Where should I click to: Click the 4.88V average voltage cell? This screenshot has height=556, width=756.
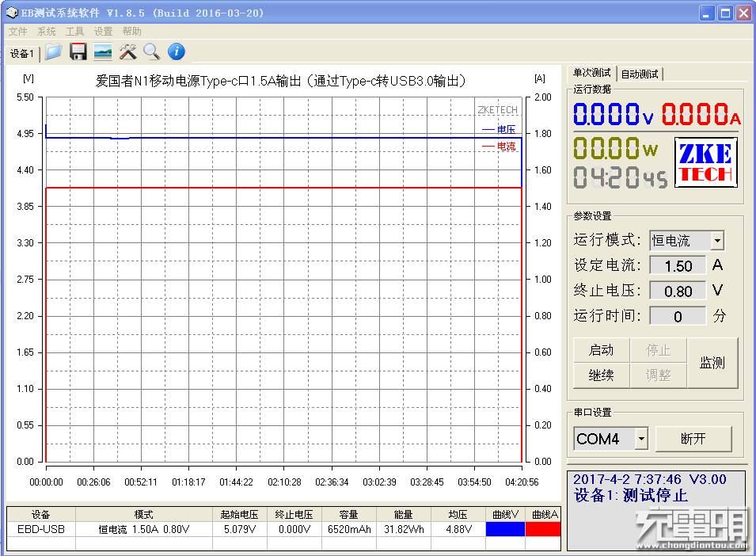coord(458,529)
